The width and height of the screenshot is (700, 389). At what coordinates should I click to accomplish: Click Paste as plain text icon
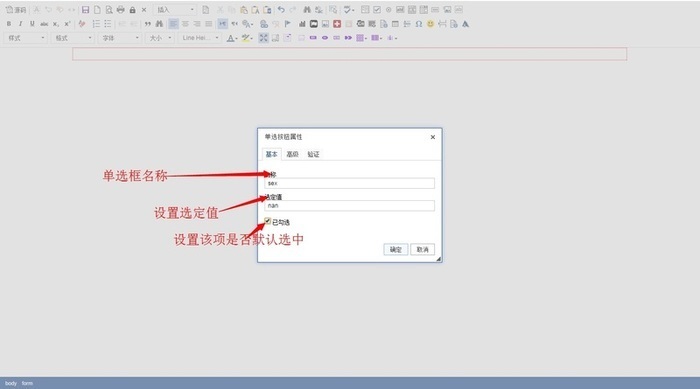tap(255, 10)
